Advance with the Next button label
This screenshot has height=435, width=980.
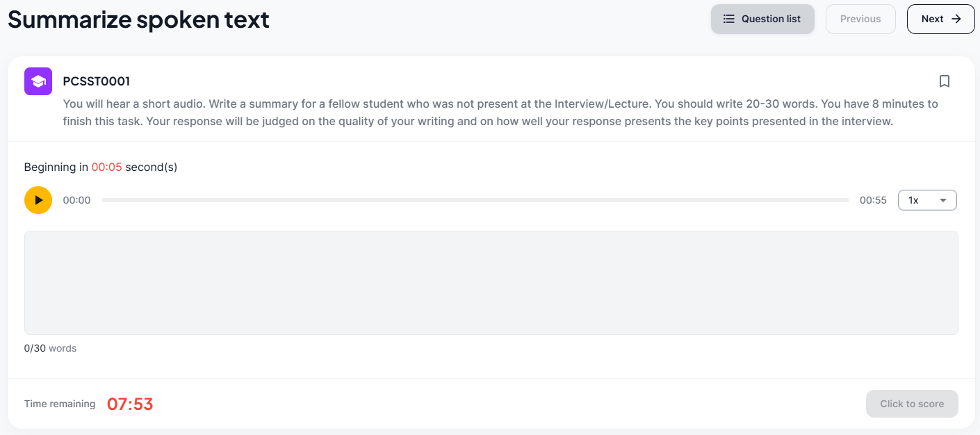point(932,19)
